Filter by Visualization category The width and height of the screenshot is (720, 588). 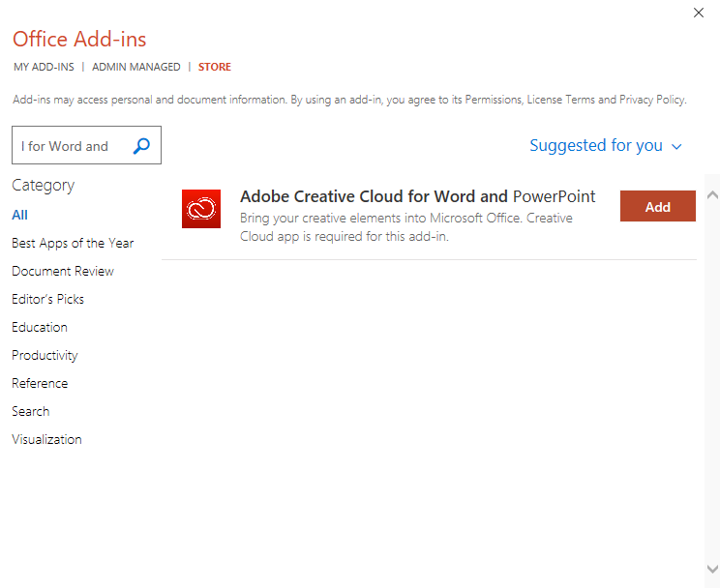(x=46, y=439)
